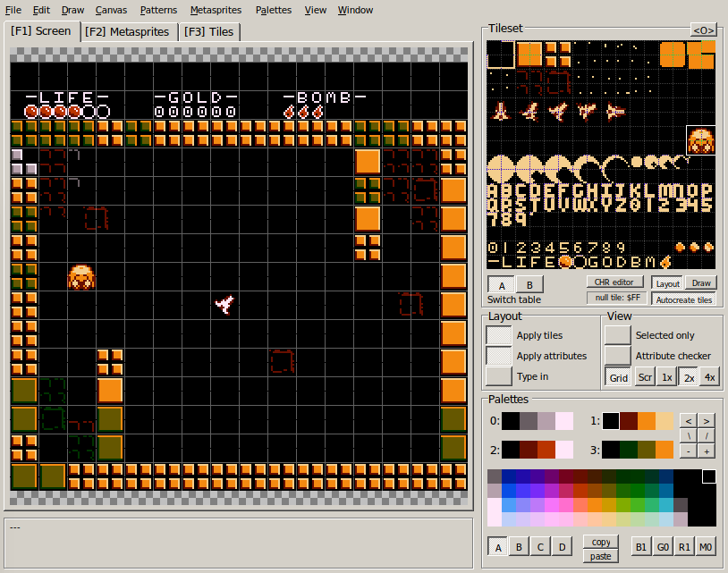The image size is (728, 573).
Task: Open the View menu
Action: (x=315, y=10)
